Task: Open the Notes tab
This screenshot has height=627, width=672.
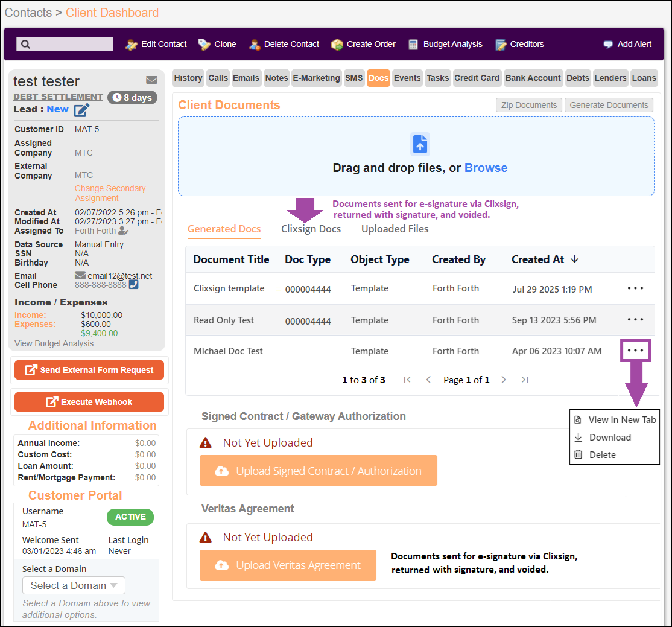Action: 276,78
